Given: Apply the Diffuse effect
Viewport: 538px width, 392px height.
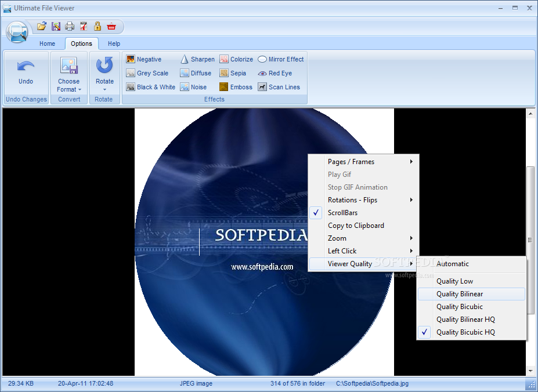Looking at the screenshot, I should click(x=196, y=73).
